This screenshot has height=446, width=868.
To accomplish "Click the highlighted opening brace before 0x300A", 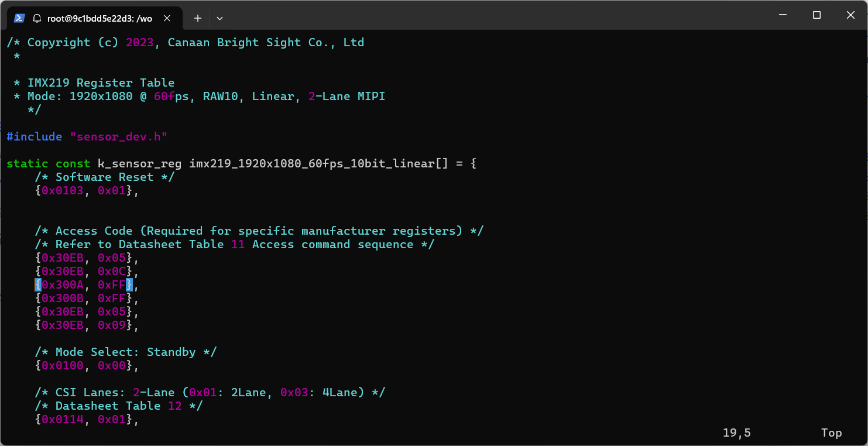I will 38,285.
